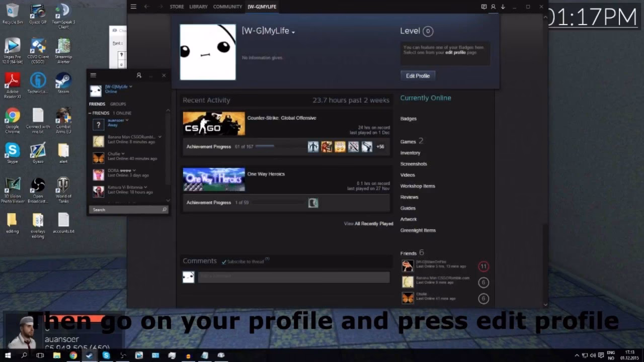This screenshot has height=362, width=644.
Task: Open the Connect with me.txt file
Action: 38,120
